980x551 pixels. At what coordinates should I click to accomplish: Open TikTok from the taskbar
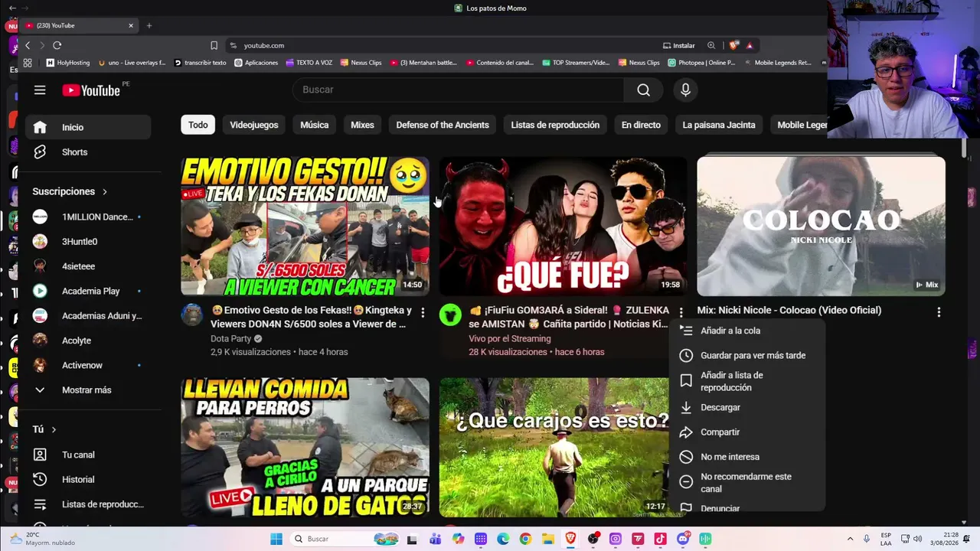660,539
